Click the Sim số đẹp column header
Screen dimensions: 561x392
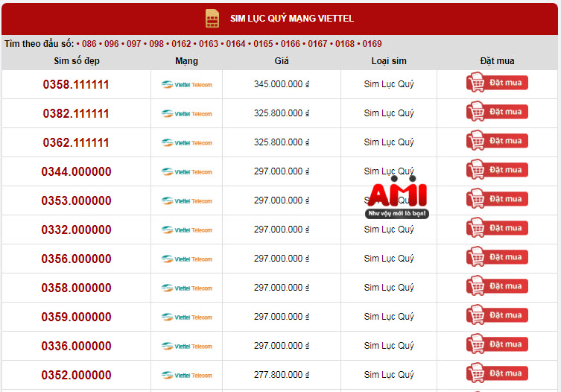77,61
